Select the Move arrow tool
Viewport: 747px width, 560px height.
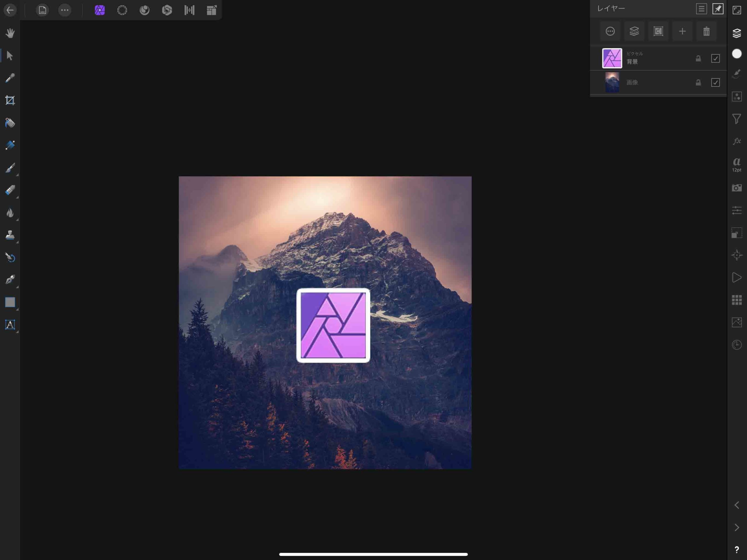point(10,56)
